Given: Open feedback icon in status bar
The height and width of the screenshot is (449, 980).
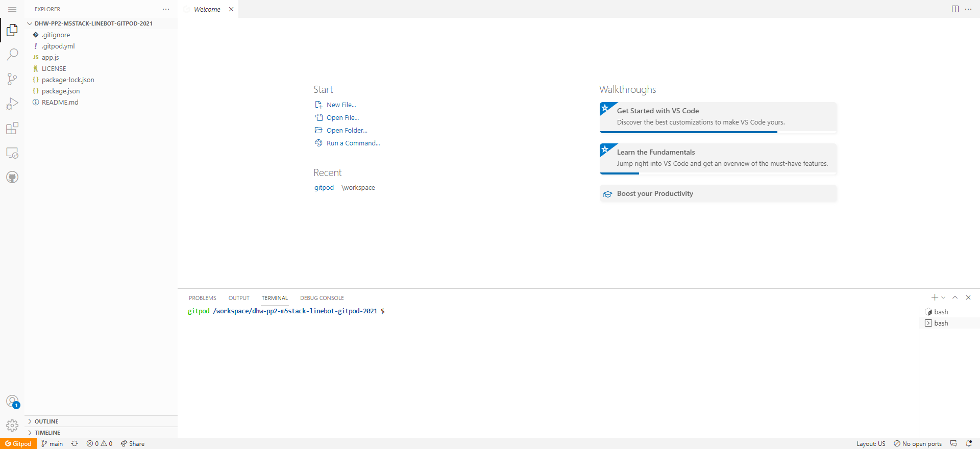Looking at the screenshot, I should tap(953, 443).
